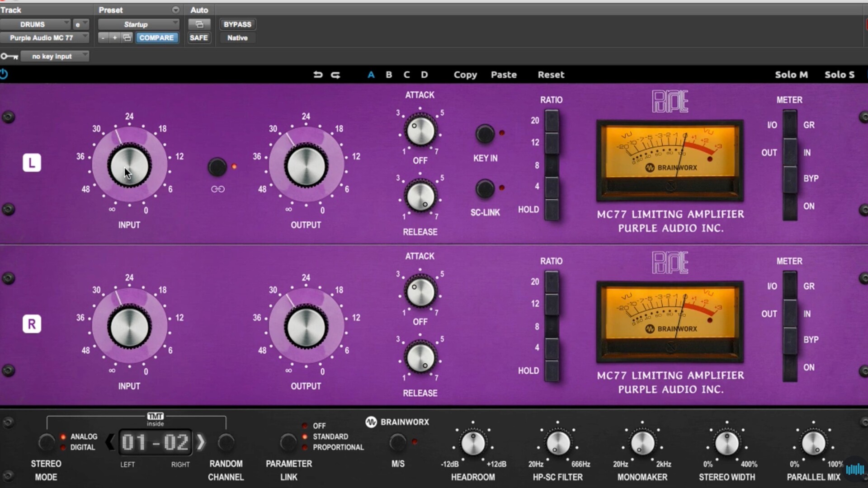
Task: Click the HEADROOM knob
Action: (473, 443)
